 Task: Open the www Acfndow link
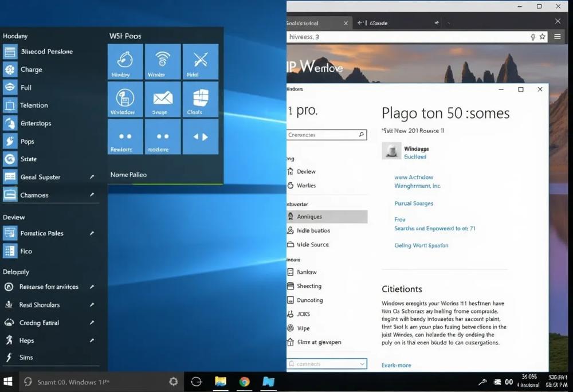(414, 177)
